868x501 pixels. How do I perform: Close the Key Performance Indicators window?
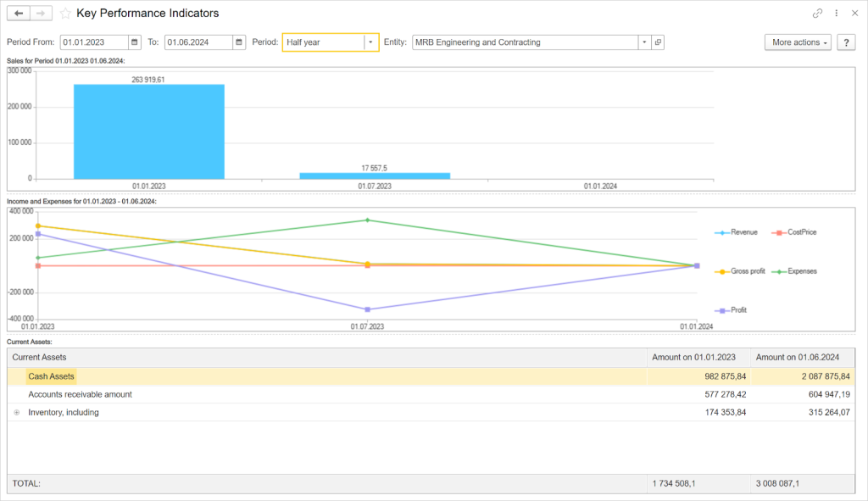click(854, 14)
